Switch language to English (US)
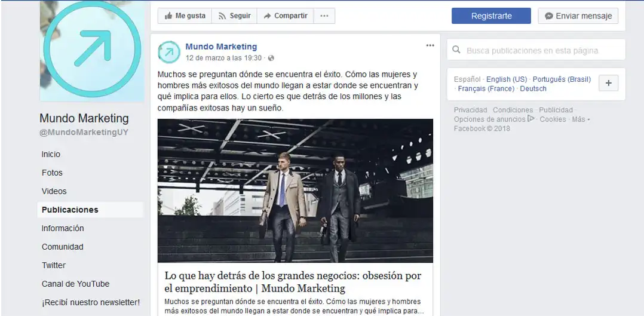644x316 pixels. (x=507, y=79)
